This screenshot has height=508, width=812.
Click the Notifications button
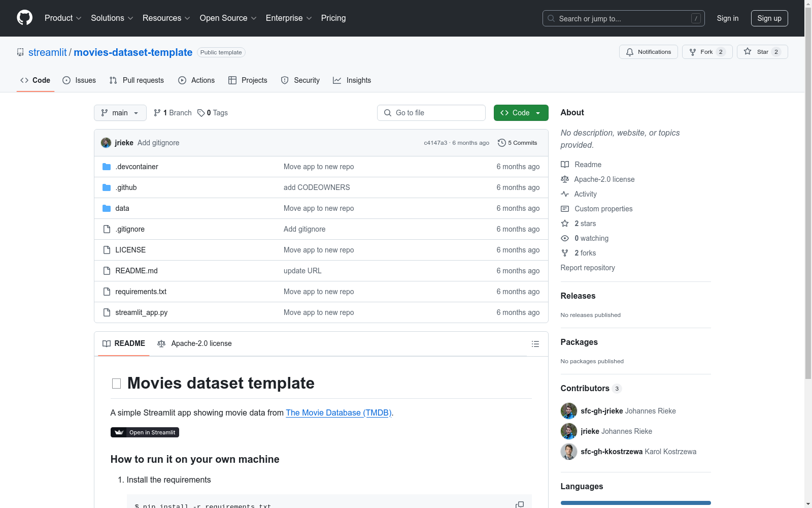pos(649,52)
